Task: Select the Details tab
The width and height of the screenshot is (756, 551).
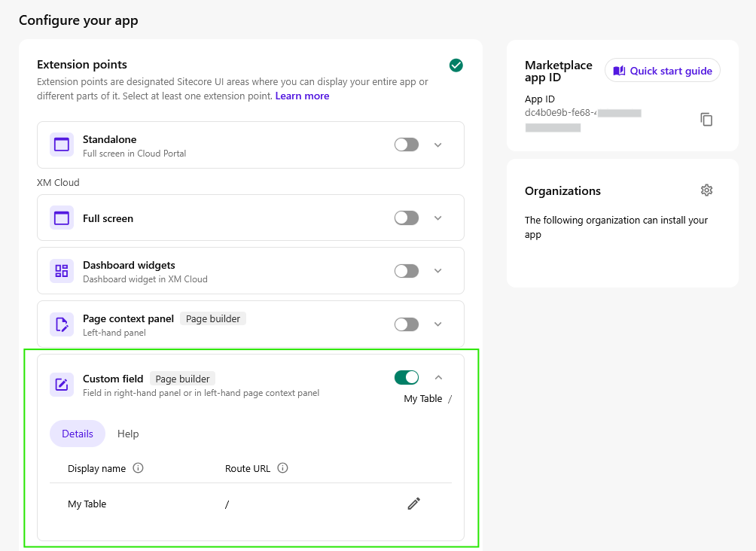Action: [x=78, y=434]
